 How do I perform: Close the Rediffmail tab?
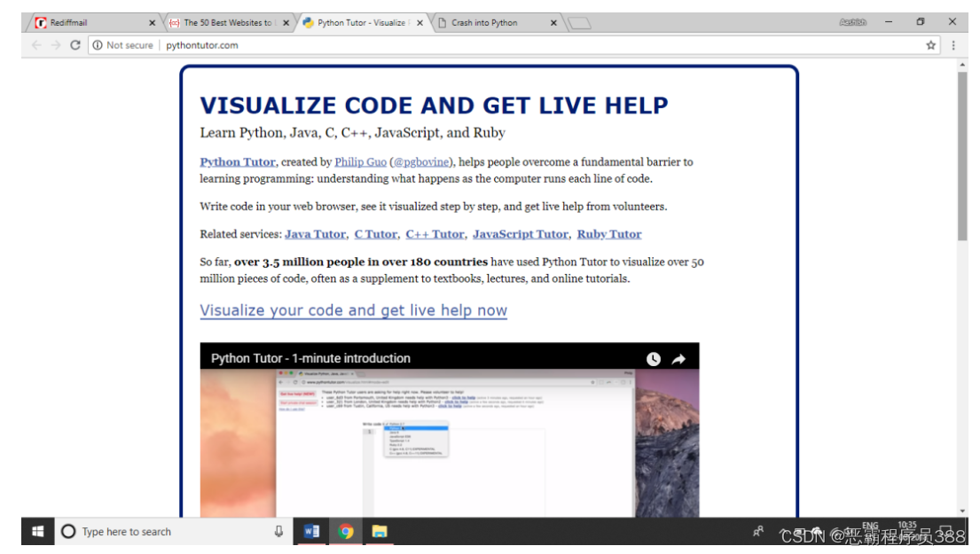(152, 22)
